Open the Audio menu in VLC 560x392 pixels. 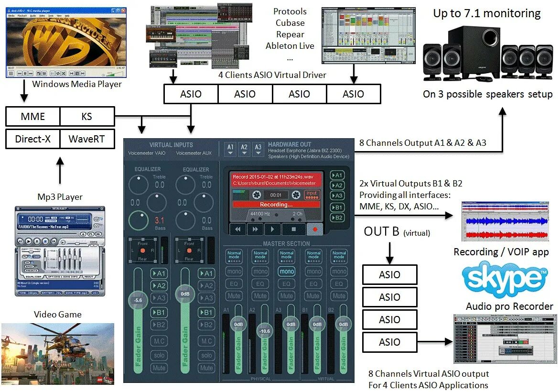33,16
